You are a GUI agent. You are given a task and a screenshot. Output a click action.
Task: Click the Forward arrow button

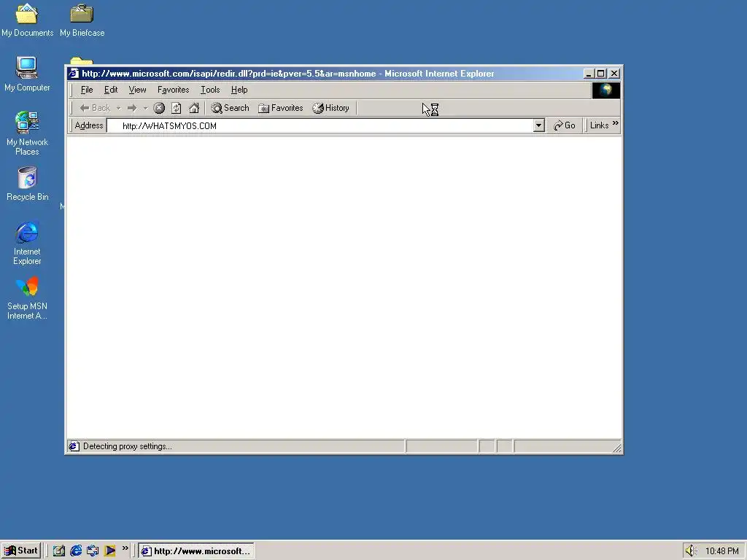(133, 108)
